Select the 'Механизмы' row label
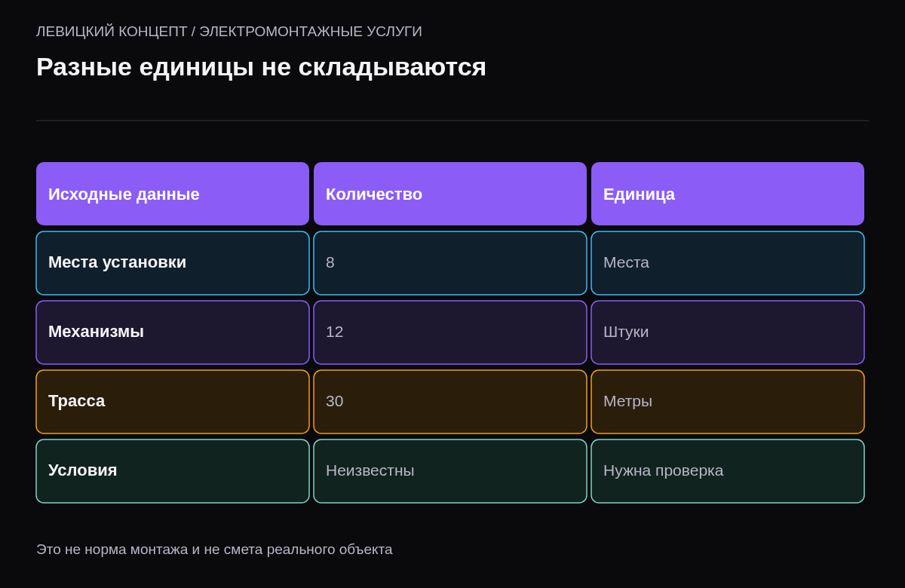This screenshot has width=905, height=588. (173, 332)
